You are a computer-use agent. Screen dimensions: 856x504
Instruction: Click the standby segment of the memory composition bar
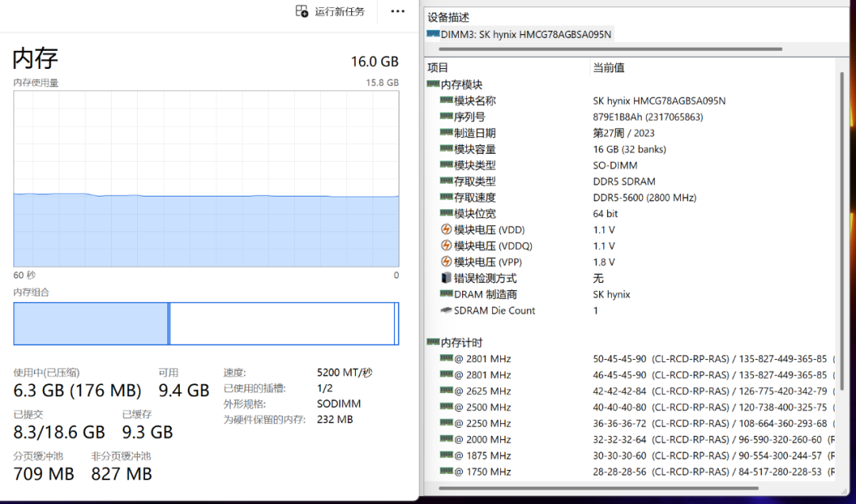pos(281,324)
